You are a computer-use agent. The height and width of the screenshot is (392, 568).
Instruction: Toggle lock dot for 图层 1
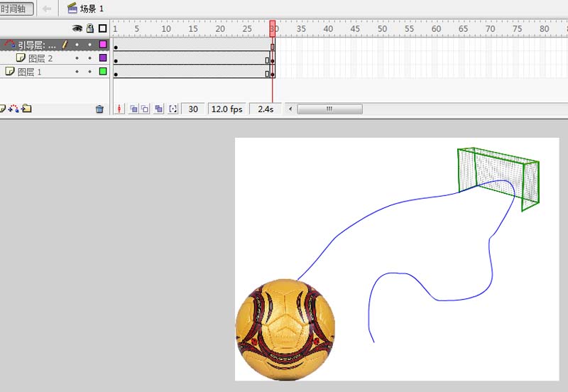[x=90, y=72]
